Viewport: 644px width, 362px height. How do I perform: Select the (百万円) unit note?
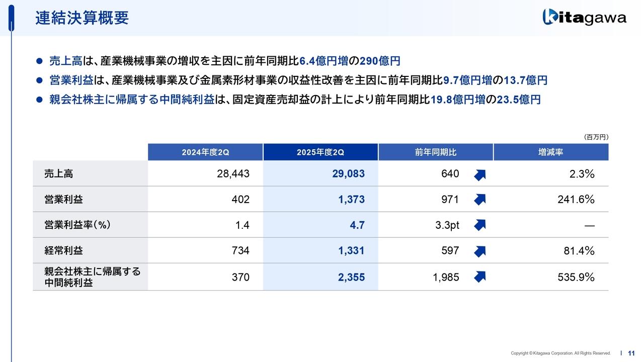pos(596,136)
